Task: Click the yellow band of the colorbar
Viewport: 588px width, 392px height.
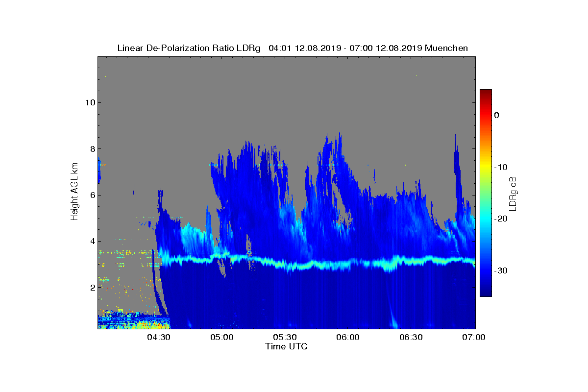Action: click(x=486, y=167)
